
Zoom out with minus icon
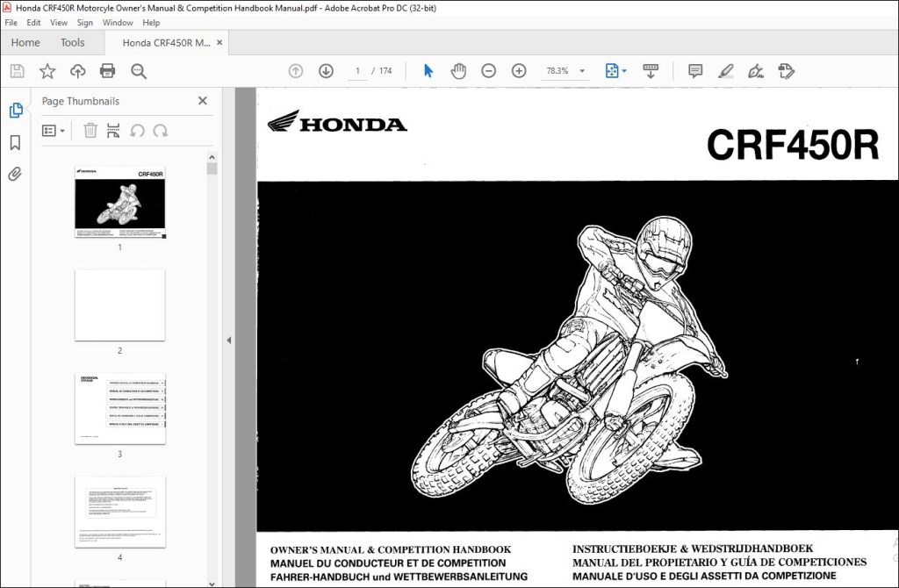click(488, 71)
